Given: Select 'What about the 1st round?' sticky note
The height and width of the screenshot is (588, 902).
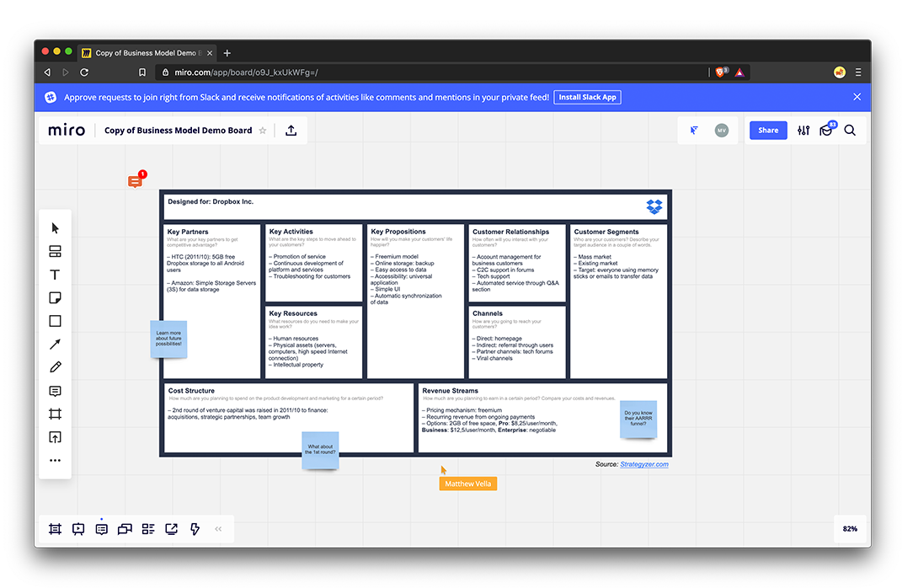Looking at the screenshot, I should coord(320,450).
